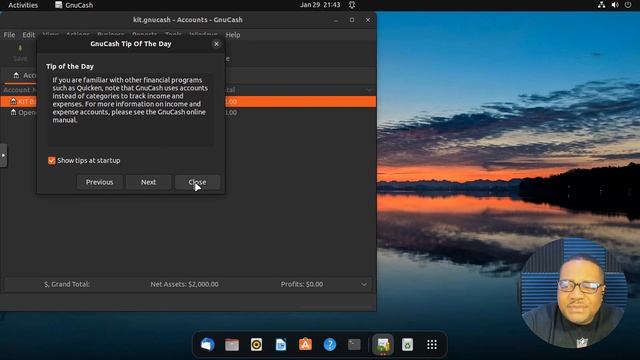Click the GnuCash icon in the dock

(x=383, y=344)
